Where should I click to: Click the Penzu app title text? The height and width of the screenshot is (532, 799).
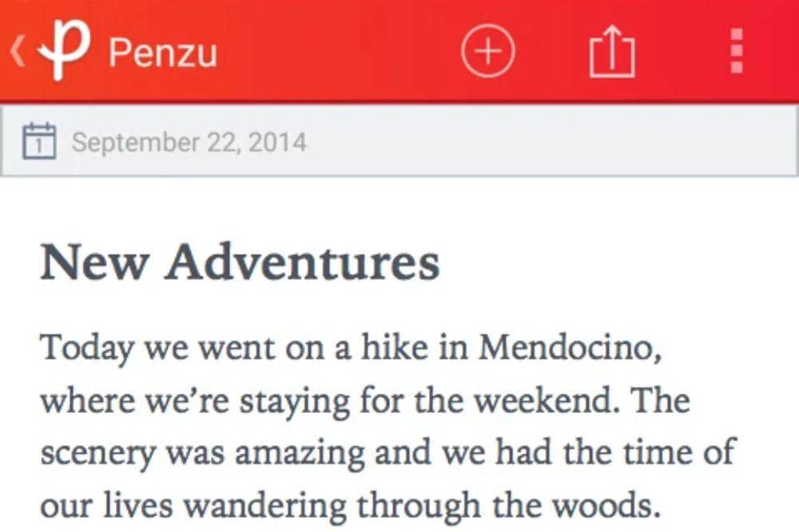[163, 53]
